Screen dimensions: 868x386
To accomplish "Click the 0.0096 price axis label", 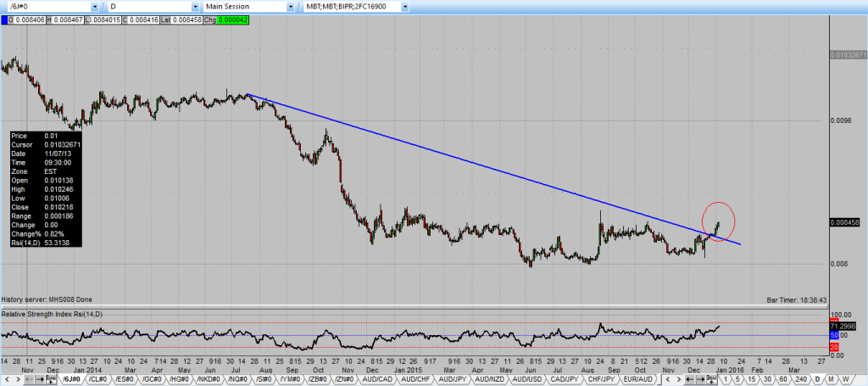I will click(x=841, y=120).
